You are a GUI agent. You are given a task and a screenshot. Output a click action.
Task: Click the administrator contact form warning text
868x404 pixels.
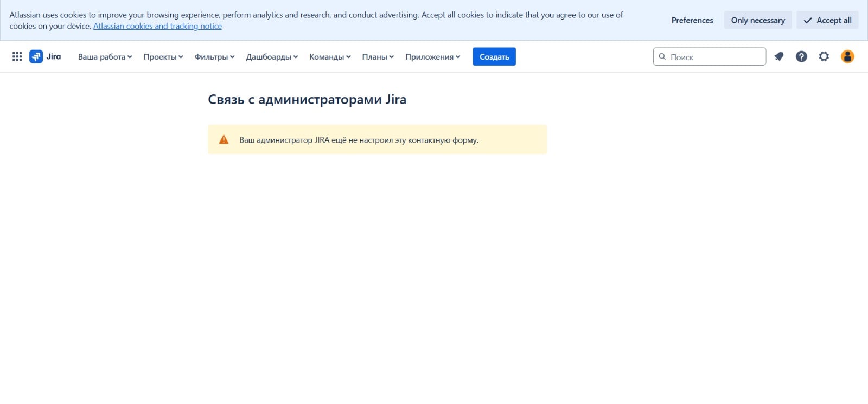[359, 140]
